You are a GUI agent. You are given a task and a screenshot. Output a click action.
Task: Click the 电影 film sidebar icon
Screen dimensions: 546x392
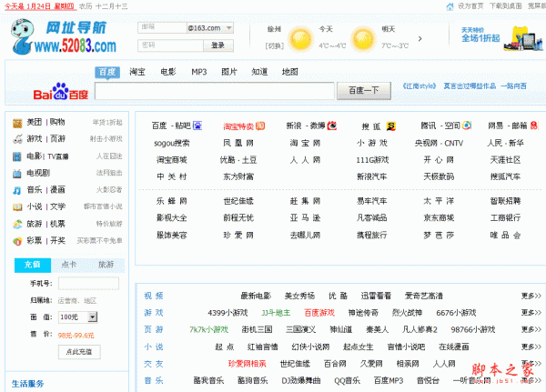[17, 156]
